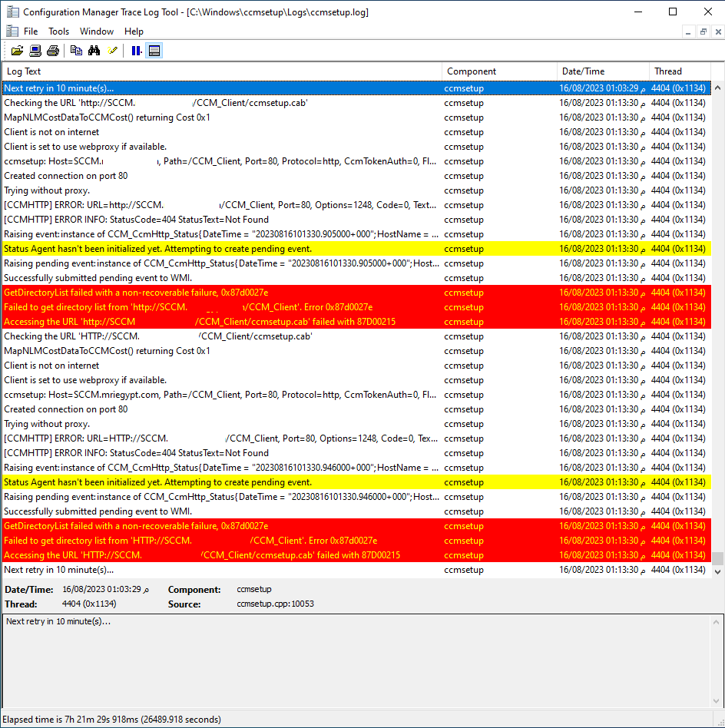The height and width of the screenshot is (728, 725).
Task: Click the Open on Server computer icon
Action: coord(35,51)
